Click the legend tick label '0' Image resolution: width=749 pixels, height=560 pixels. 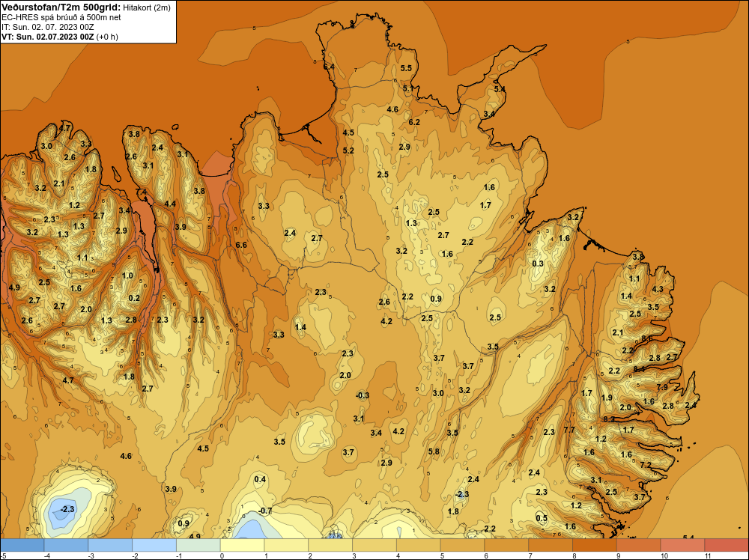(x=222, y=556)
